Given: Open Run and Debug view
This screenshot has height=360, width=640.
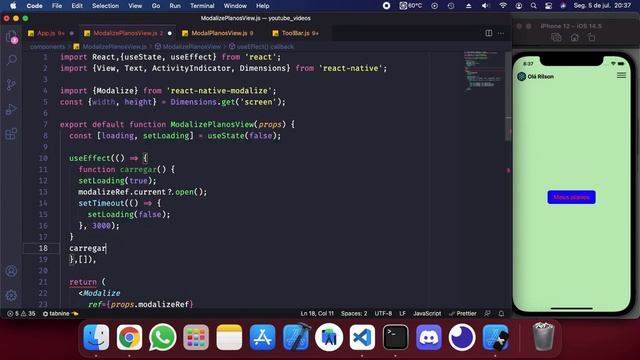Looking at the screenshot, I should (x=11, y=109).
